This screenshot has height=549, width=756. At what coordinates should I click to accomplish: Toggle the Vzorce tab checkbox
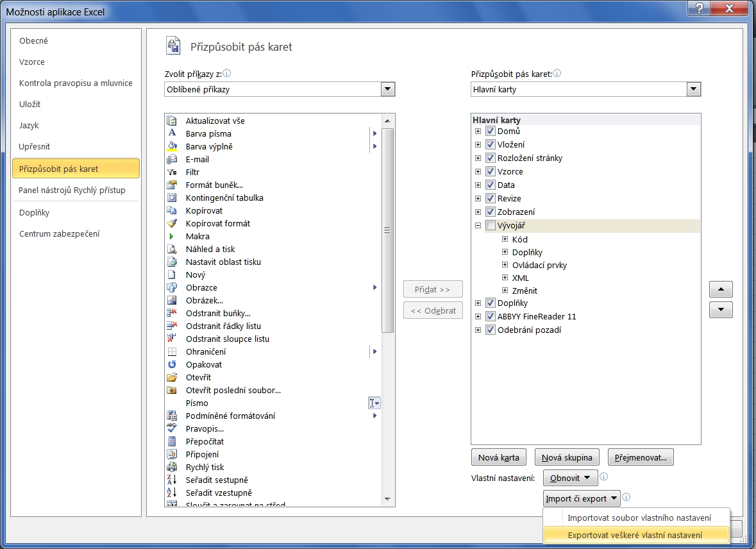pyautogui.click(x=491, y=171)
